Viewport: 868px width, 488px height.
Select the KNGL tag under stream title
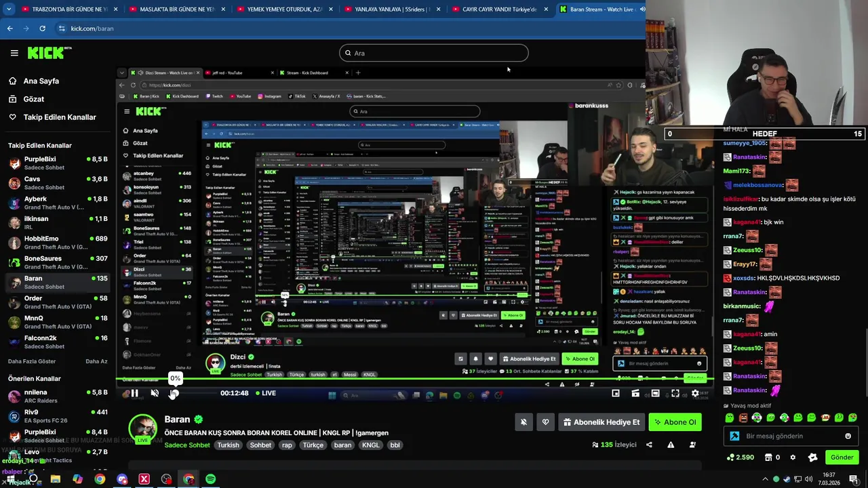tap(370, 445)
